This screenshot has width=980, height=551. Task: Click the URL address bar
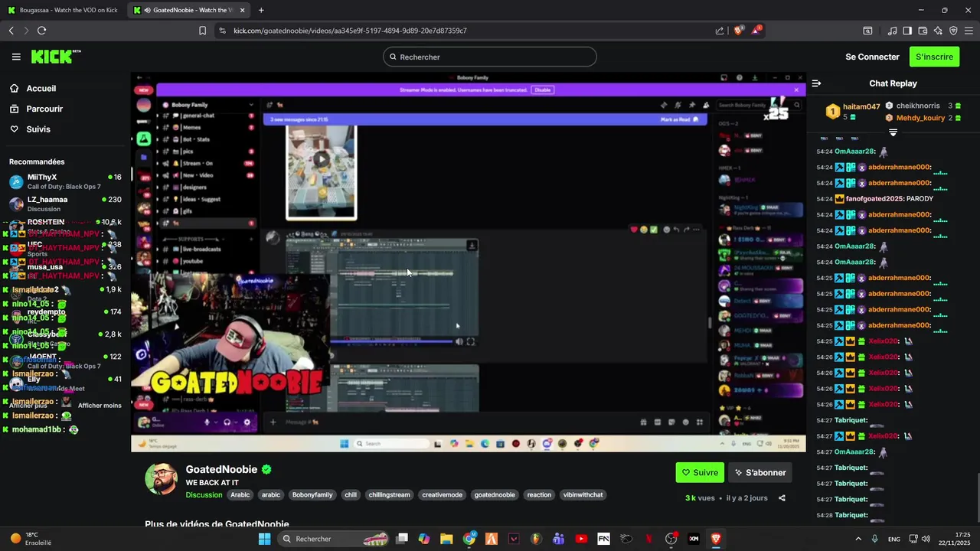(469, 31)
